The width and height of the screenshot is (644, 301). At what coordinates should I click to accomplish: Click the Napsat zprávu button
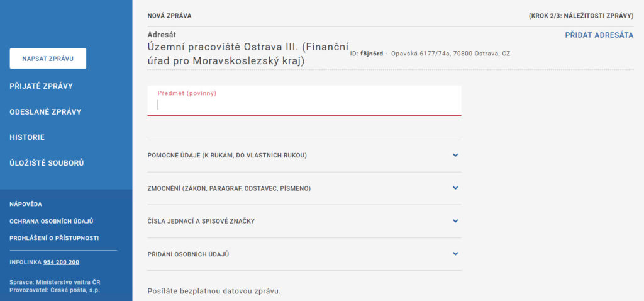[x=48, y=59]
